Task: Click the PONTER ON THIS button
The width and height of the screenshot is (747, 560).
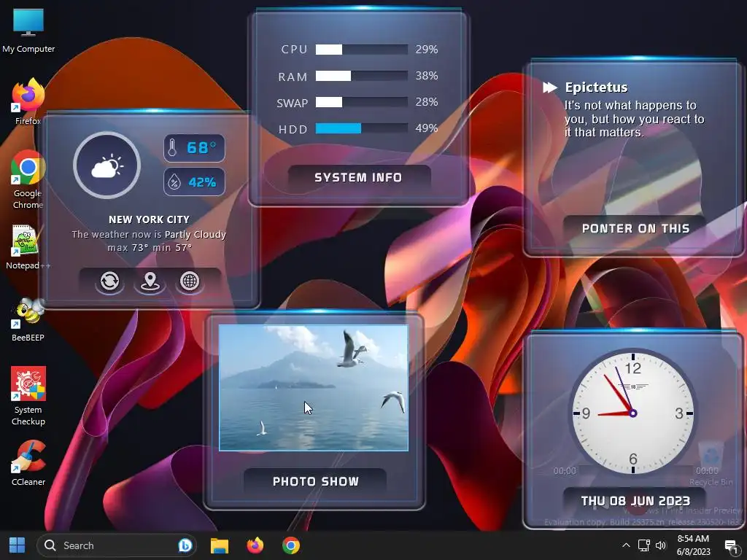Action: click(635, 228)
